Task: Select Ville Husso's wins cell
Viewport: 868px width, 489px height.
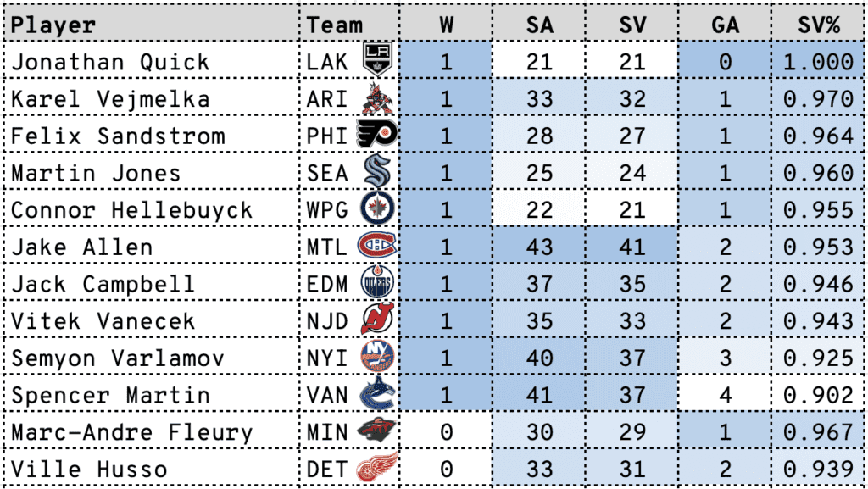Action: pos(446,469)
